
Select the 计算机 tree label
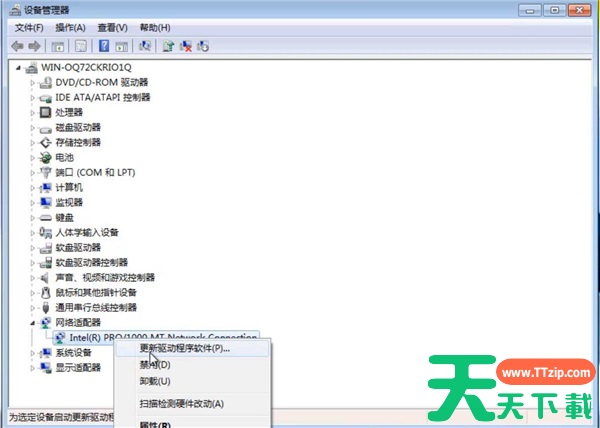click(x=69, y=187)
